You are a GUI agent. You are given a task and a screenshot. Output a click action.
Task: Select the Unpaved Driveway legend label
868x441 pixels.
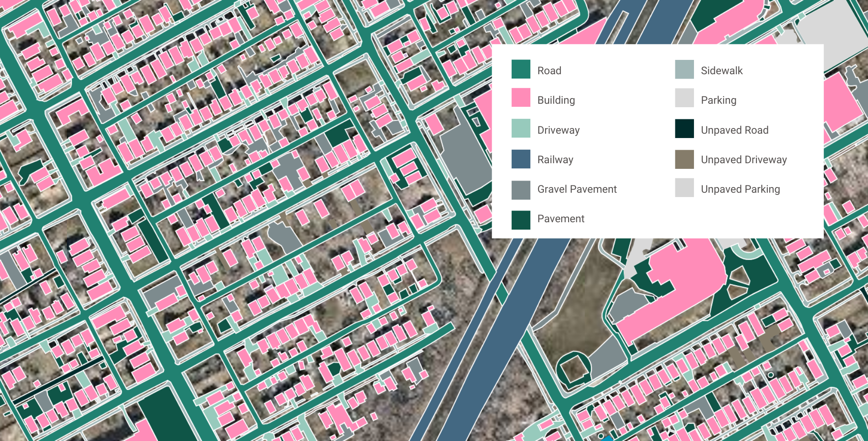(x=744, y=160)
